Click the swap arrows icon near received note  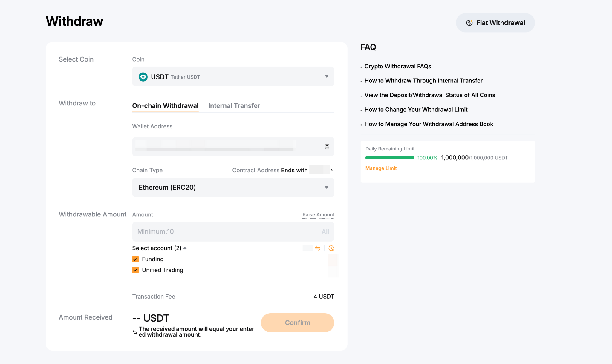pos(135,332)
